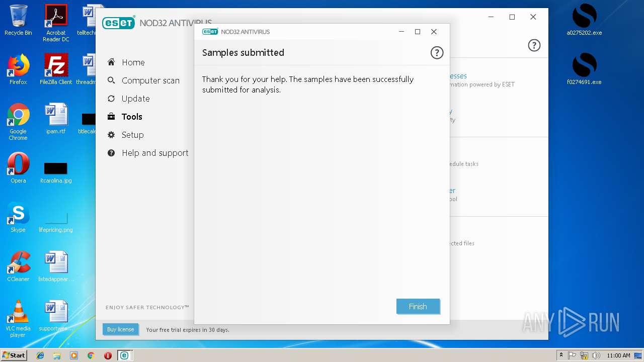
Task: Open media player from taskbar
Action: [x=74, y=355]
